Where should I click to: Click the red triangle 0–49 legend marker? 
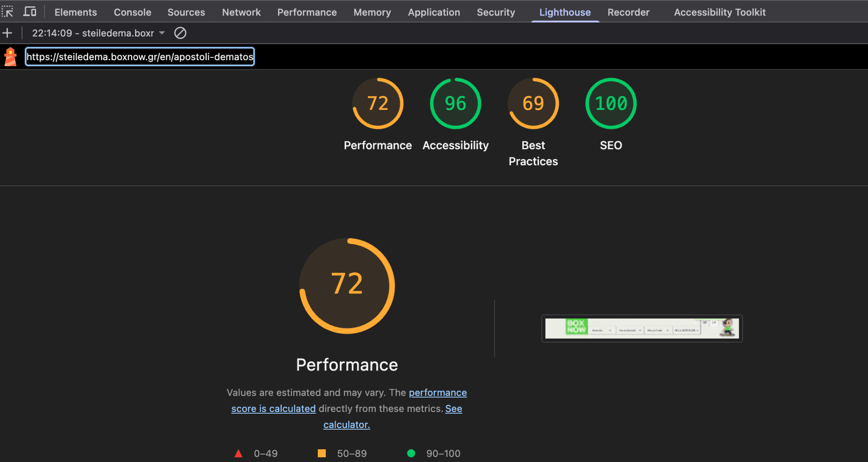(239, 454)
